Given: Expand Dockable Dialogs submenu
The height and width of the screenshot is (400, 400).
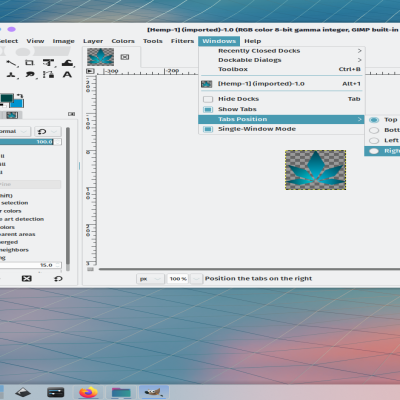Looking at the screenshot, I should [281, 60].
